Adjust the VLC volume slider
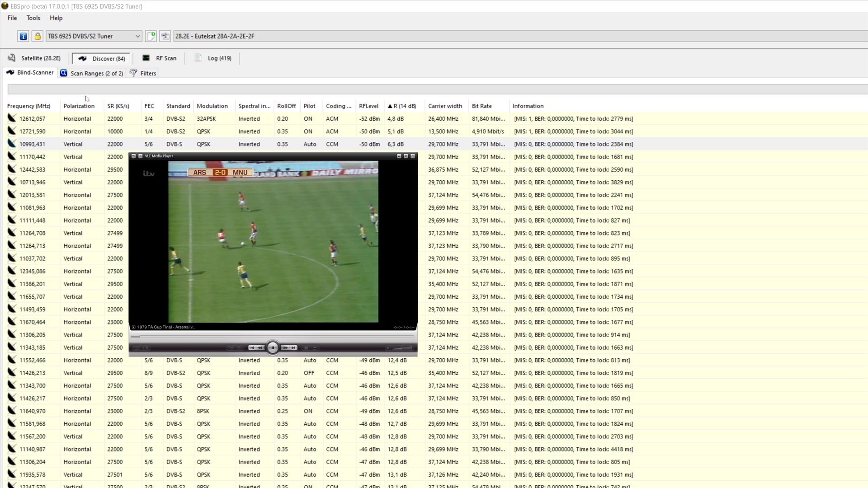Screen dimensions: 868x488 pos(401,348)
